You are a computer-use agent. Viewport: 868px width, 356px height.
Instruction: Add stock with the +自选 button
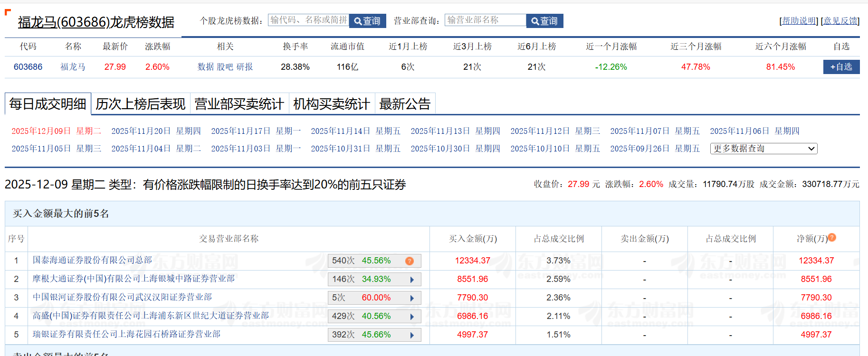coord(841,67)
